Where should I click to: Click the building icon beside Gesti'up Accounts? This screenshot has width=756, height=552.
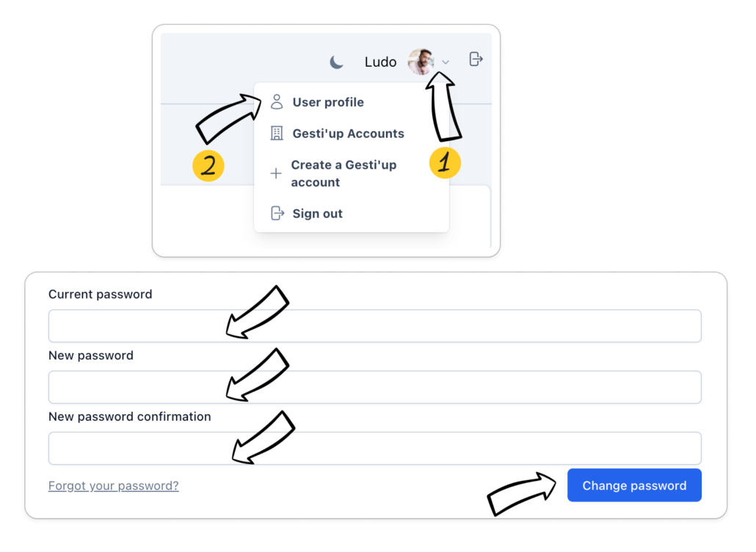(277, 134)
